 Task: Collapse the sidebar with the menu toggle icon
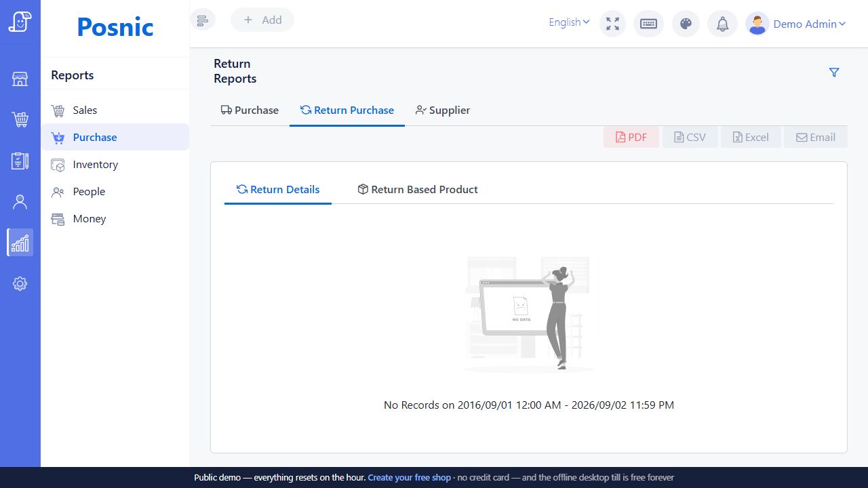(x=203, y=20)
